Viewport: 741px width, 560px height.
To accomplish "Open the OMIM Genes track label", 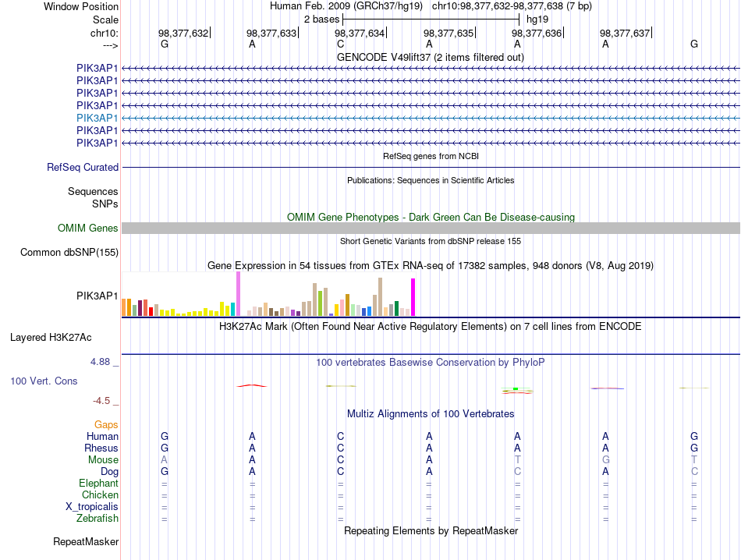I will click(x=88, y=229).
